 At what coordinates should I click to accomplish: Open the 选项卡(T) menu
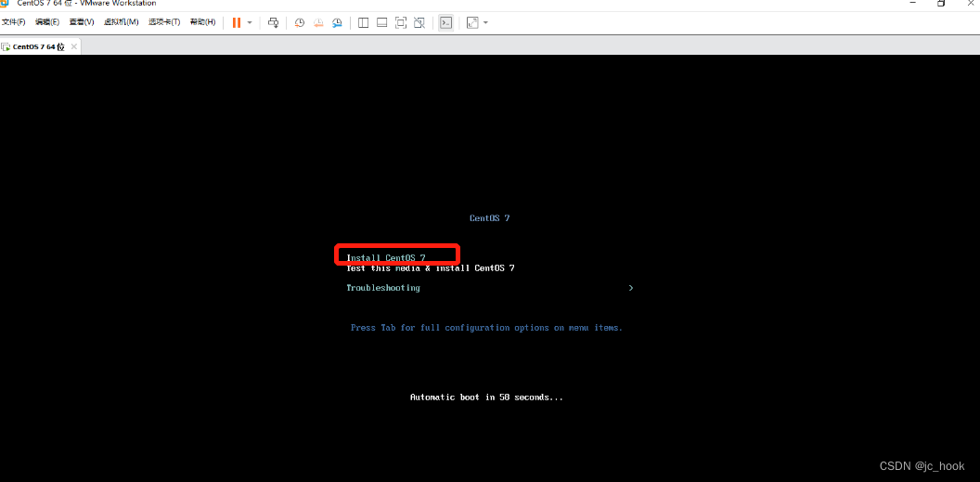pyautogui.click(x=163, y=22)
